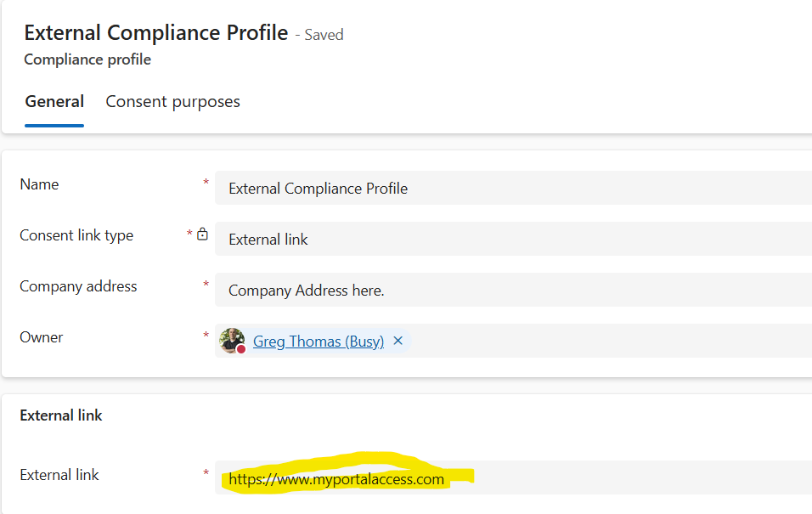Switch to the Consent purposes tab
The image size is (812, 514).
(x=173, y=102)
